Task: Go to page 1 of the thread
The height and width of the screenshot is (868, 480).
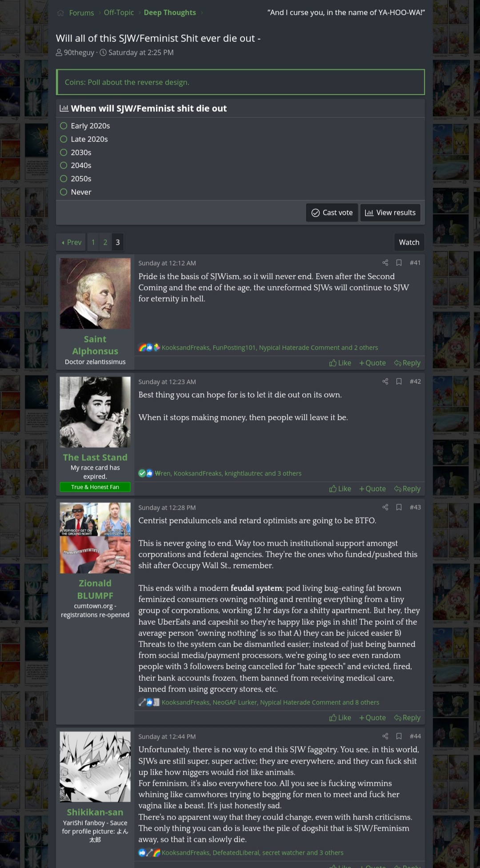Action: pyautogui.click(x=93, y=242)
